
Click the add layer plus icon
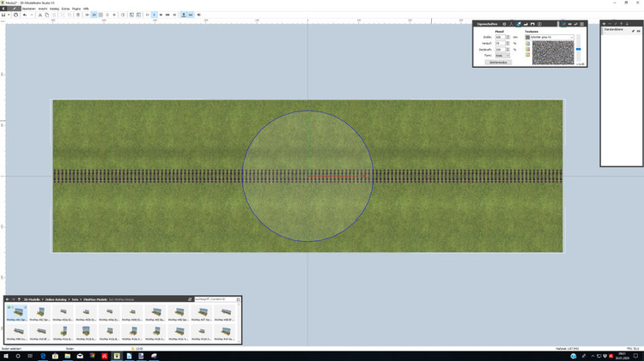point(605,24)
